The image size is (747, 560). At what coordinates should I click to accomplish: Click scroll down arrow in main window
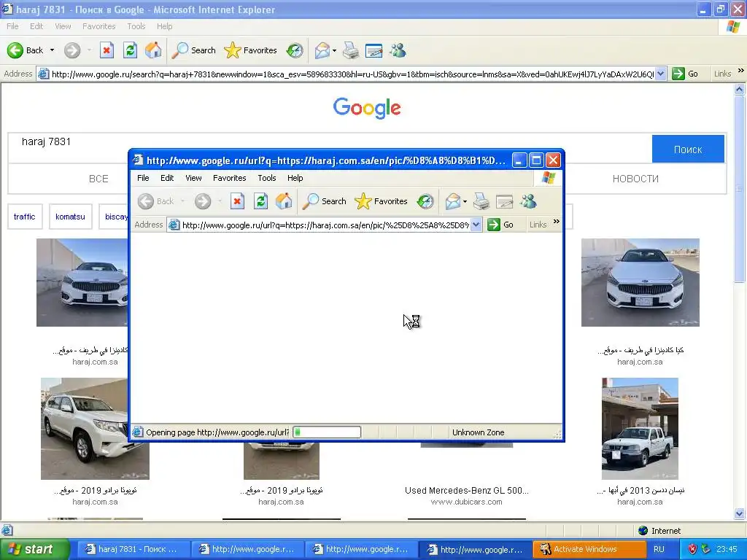[x=740, y=513]
